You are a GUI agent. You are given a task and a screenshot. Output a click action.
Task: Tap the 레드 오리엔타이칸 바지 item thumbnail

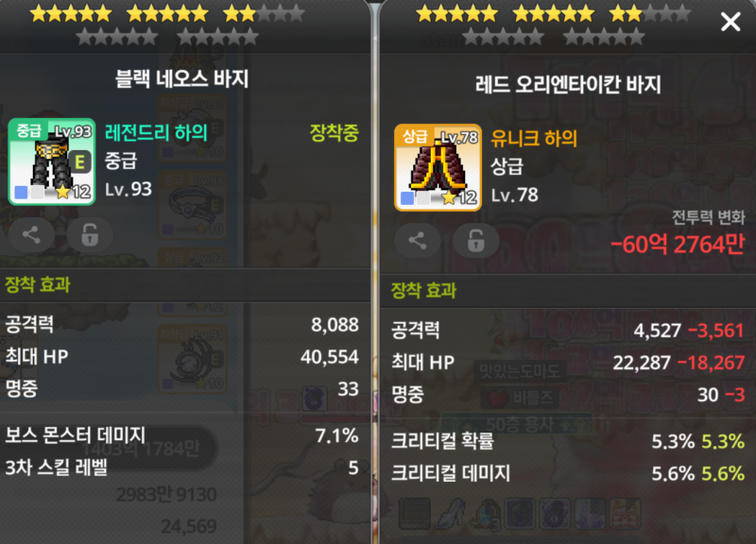click(438, 167)
